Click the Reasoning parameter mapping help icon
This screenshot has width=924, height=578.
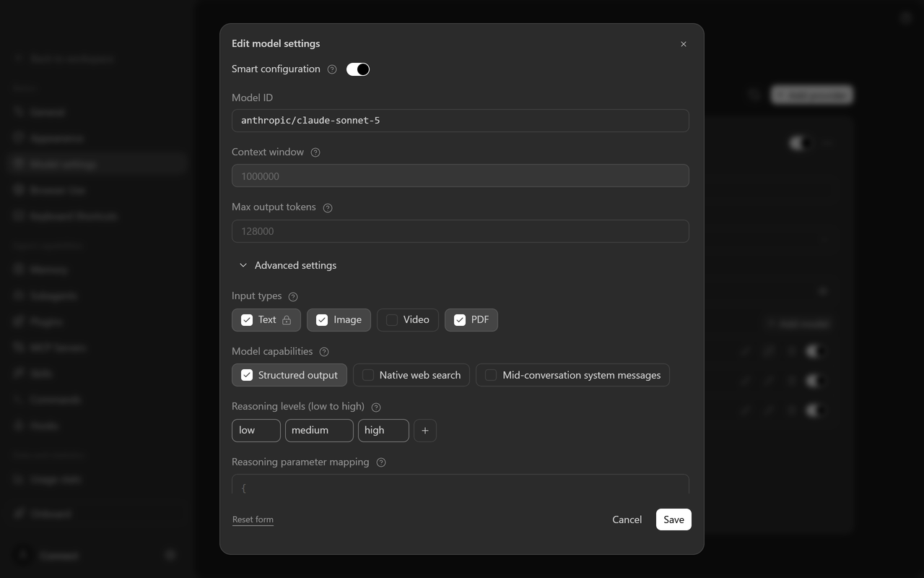coord(381,462)
